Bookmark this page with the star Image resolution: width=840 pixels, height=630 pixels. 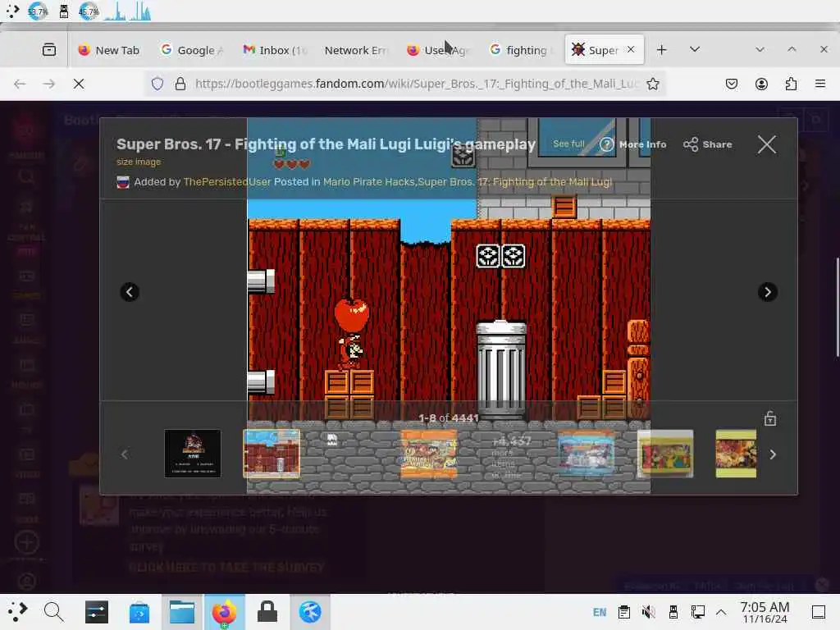click(652, 84)
